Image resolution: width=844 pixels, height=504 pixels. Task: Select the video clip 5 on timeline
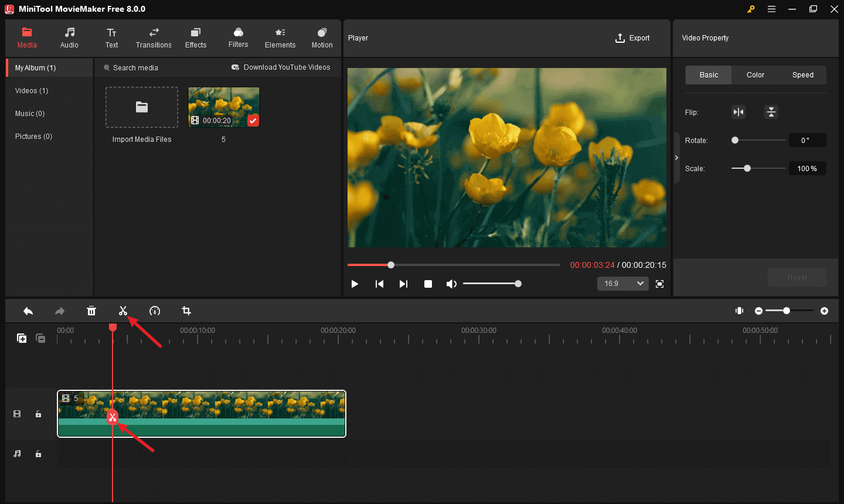pos(202,414)
